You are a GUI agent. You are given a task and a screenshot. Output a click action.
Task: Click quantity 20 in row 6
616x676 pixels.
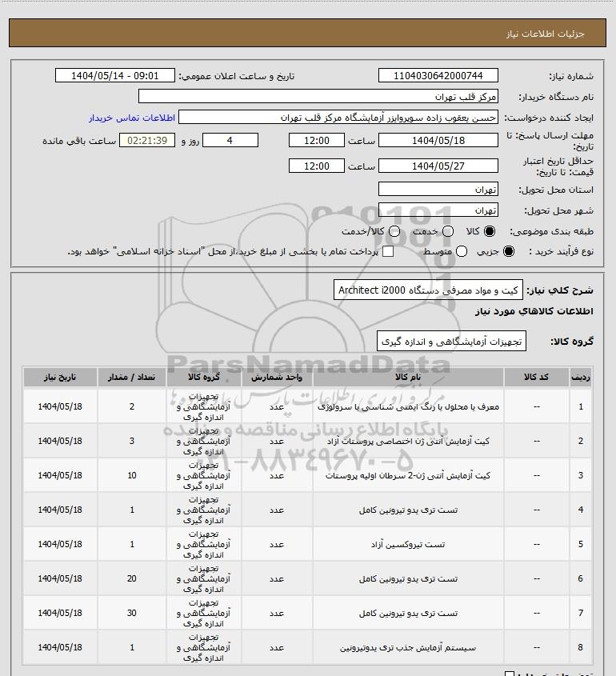(x=132, y=578)
